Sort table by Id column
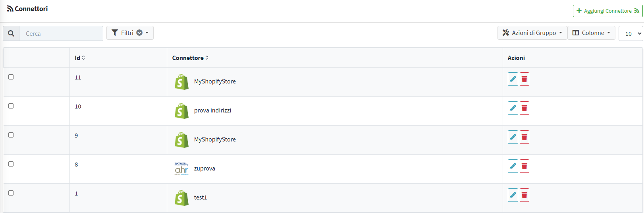The height and width of the screenshot is (213, 644). click(80, 58)
